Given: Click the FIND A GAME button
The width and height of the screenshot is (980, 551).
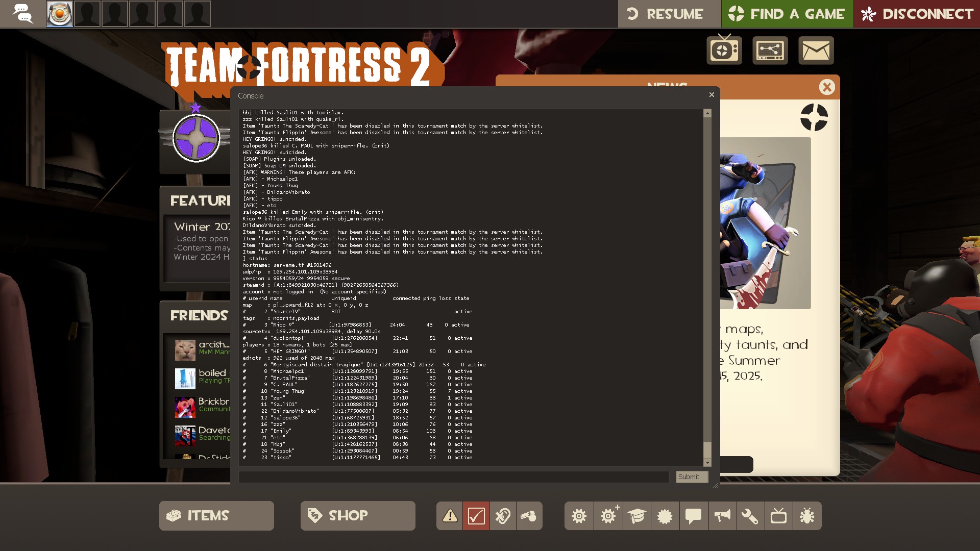Looking at the screenshot, I should click(x=787, y=14).
